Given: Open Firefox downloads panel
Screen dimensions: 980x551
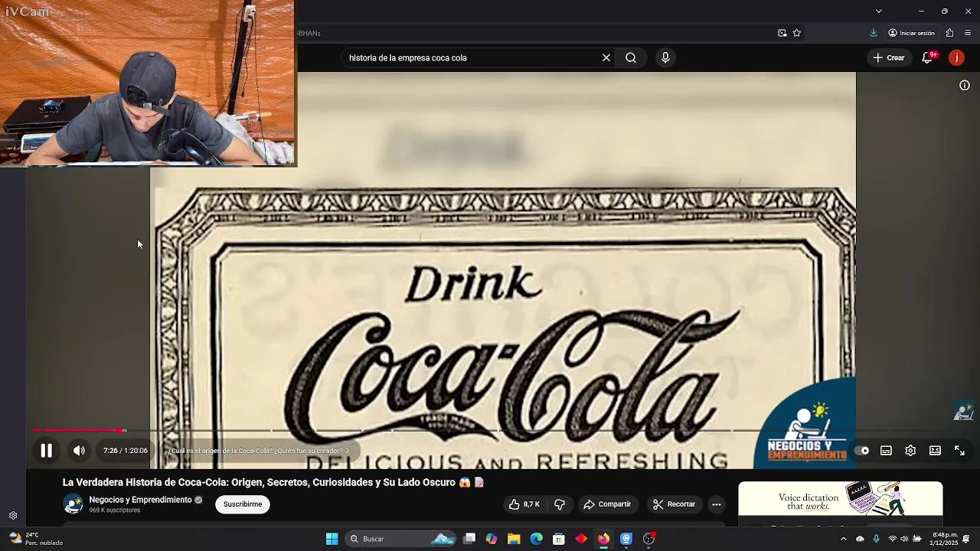Looking at the screenshot, I should click(x=874, y=33).
